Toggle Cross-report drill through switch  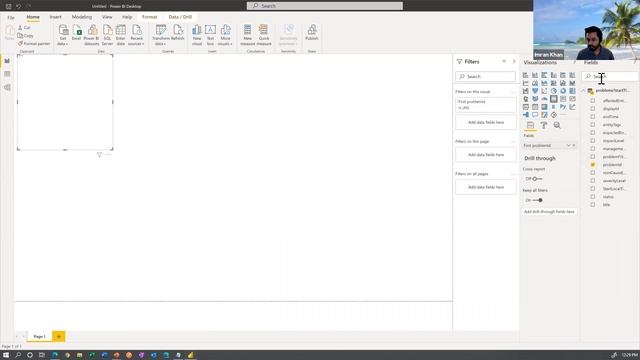(x=537, y=179)
